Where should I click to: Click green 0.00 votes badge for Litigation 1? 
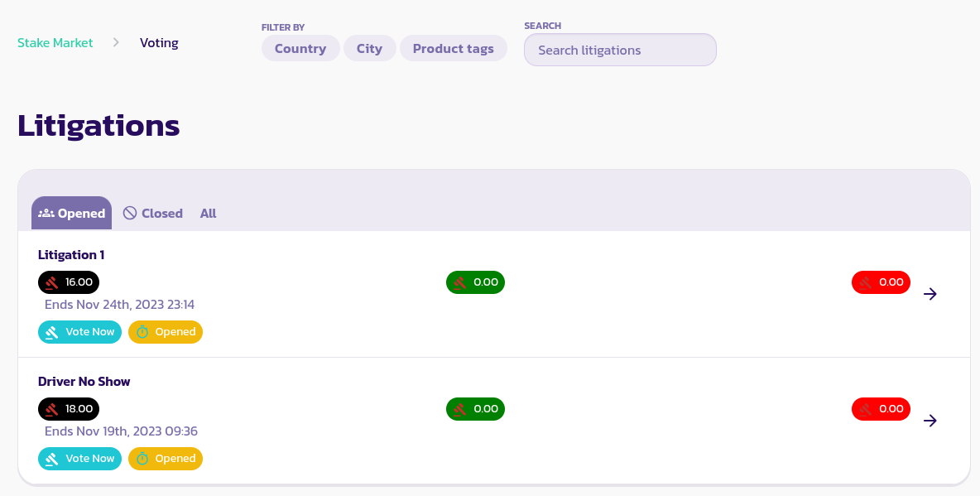[x=475, y=282]
